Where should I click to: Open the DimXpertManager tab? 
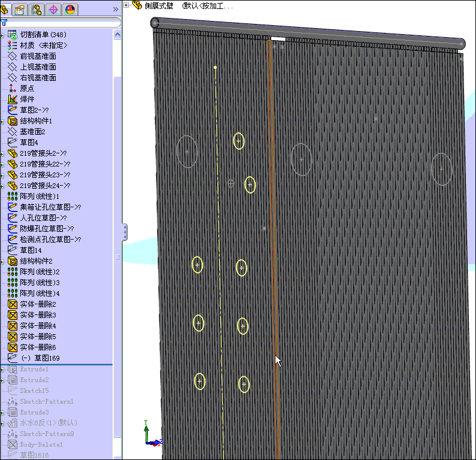(x=53, y=10)
